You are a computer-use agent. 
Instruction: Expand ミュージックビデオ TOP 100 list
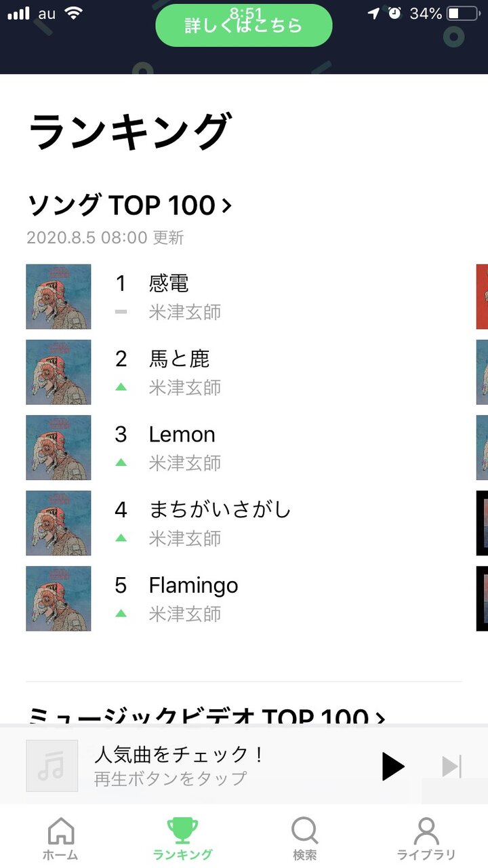click(x=207, y=715)
